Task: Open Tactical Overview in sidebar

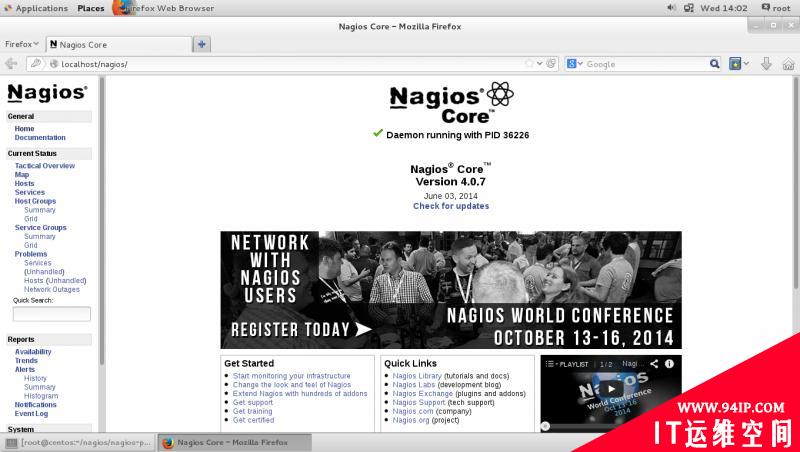Action: click(x=45, y=166)
